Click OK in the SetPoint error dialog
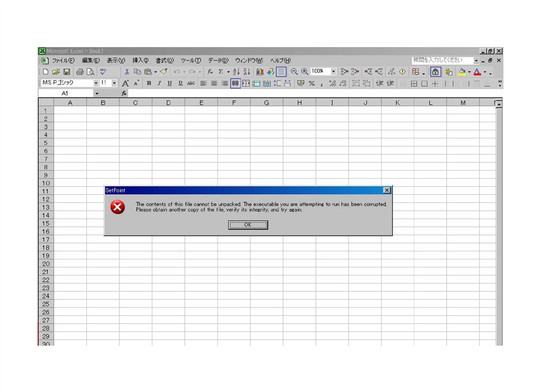The image size is (555, 392). (248, 225)
